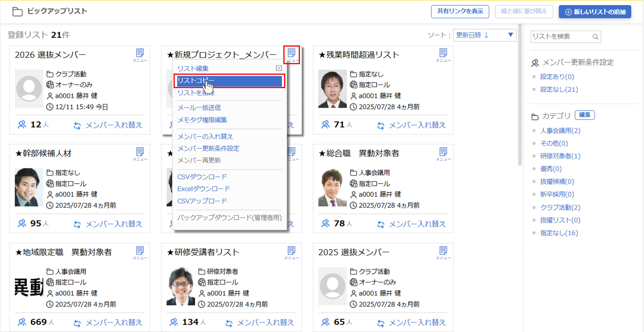The width and height of the screenshot is (644, 332).
Task: Click the search magnifier icon in list search
Action: pos(595,37)
